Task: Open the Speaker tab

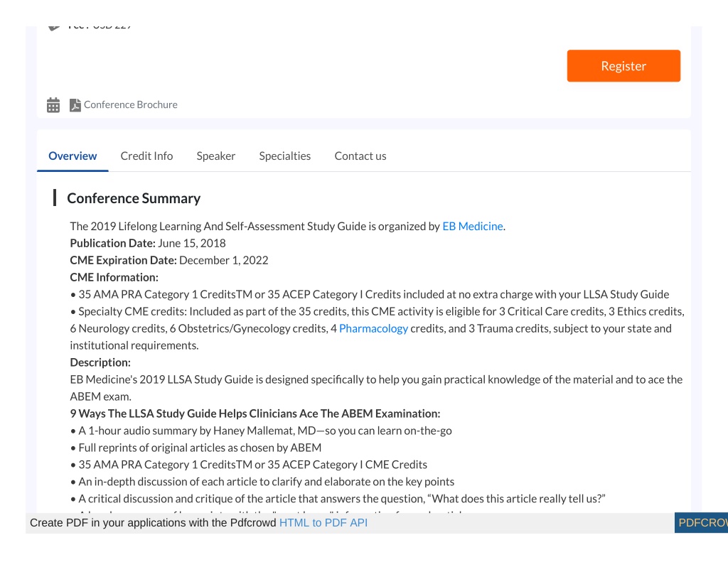Action: click(x=216, y=156)
